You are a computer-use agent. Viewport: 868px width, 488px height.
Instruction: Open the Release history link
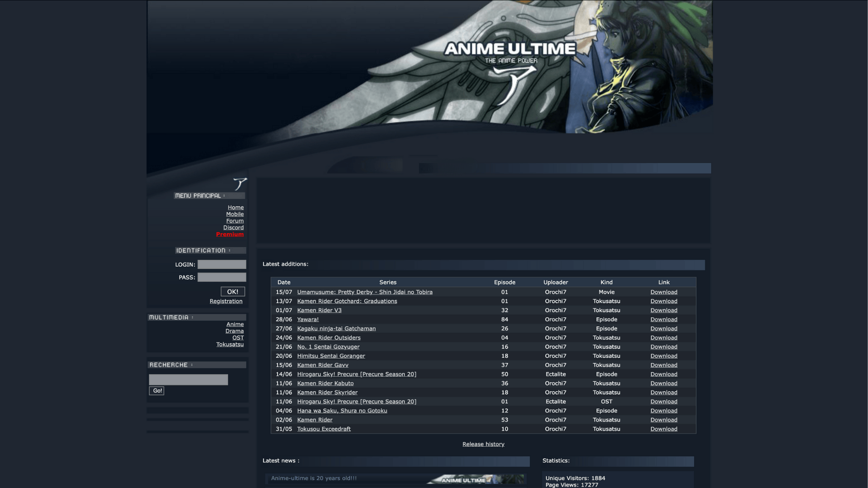[x=483, y=444]
